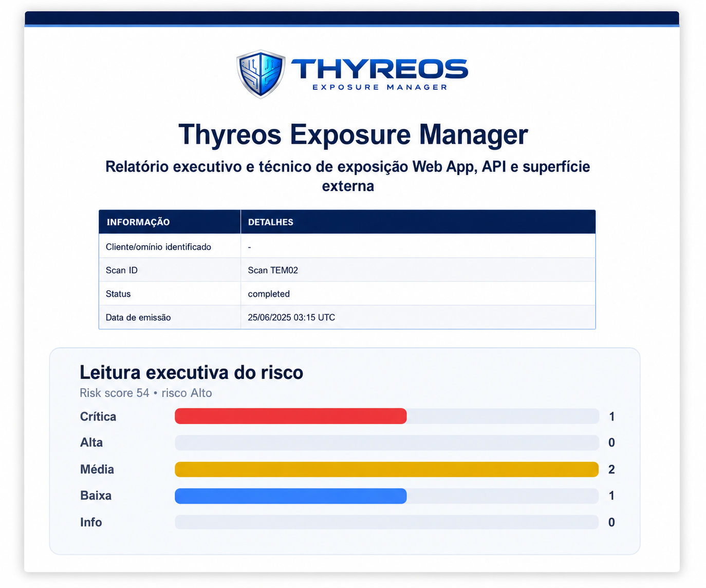Click the 'Média' severity label
This screenshot has height=588, width=706.
point(97,469)
